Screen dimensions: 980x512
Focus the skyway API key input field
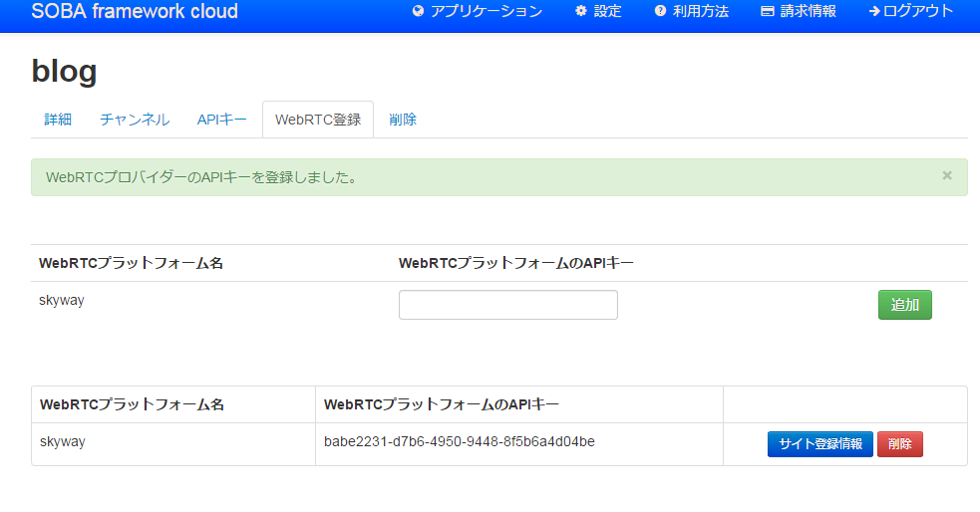(508, 305)
